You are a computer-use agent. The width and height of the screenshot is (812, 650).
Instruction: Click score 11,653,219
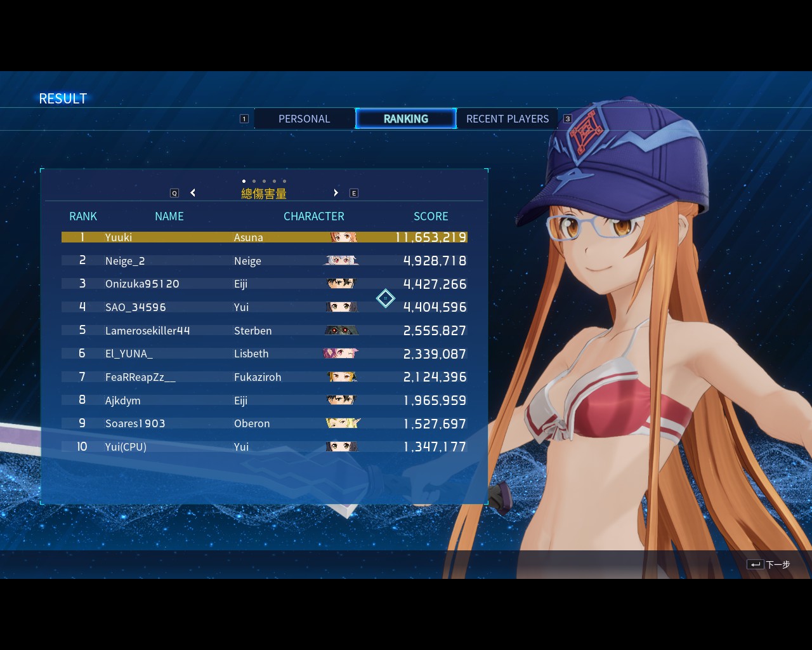click(431, 237)
